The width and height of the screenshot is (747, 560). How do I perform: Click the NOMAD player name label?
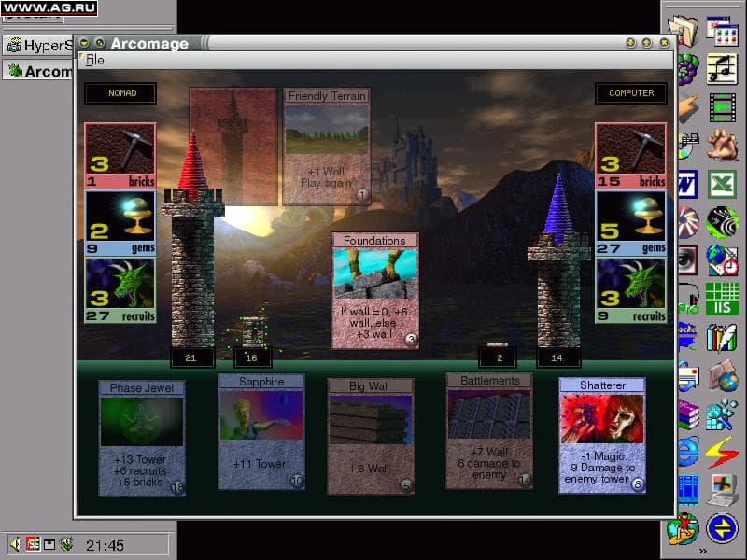point(120,93)
